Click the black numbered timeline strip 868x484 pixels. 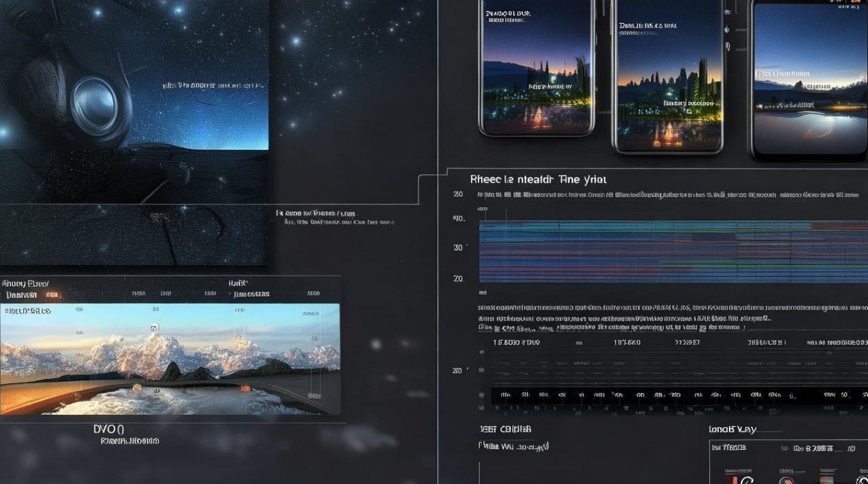click(678, 395)
